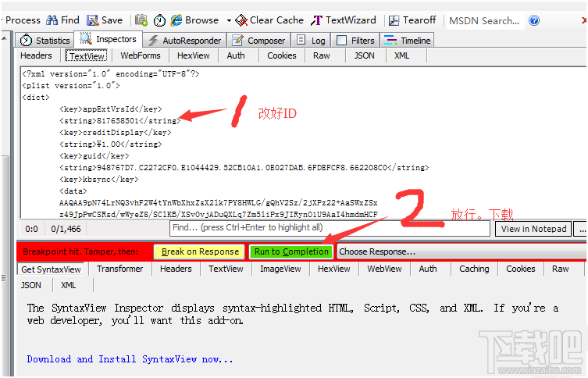Select the Get SyntaxView response tab
Image resolution: width=588 pixels, height=378 pixels.
pyautogui.click(x=51, y=269)
